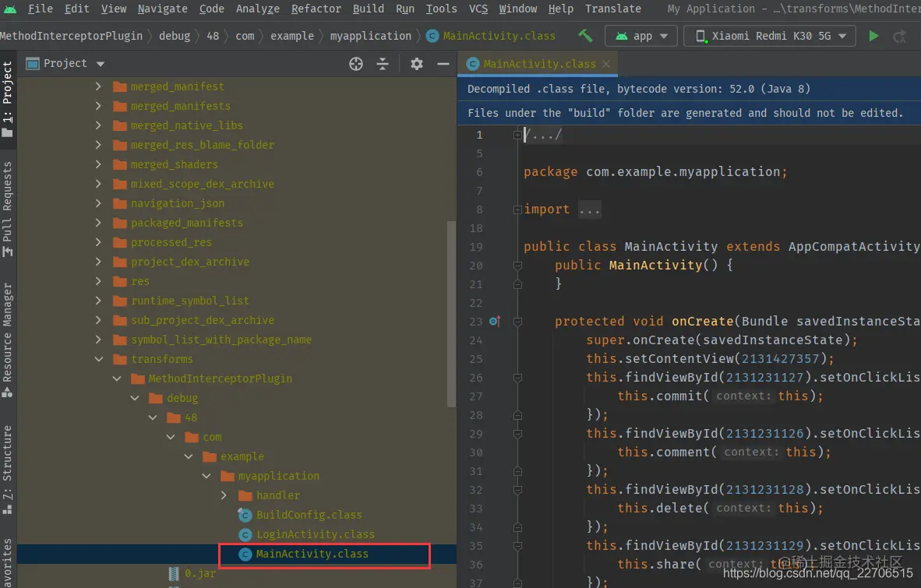Viewport: 921px width, 588px height.
Task: Open the Translate menu
Action: 613,9
